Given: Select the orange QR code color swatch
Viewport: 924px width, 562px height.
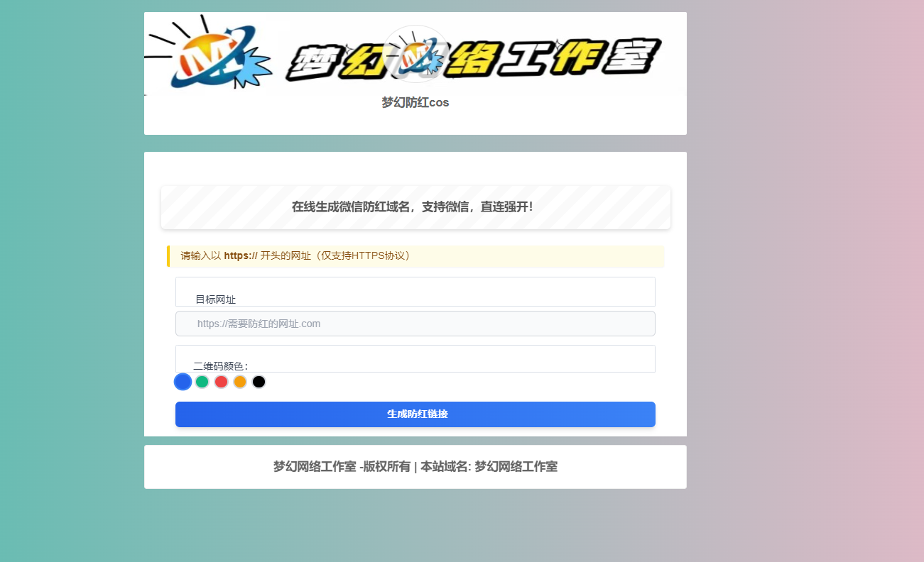Looking at the screenshot, I should point(240,381).
